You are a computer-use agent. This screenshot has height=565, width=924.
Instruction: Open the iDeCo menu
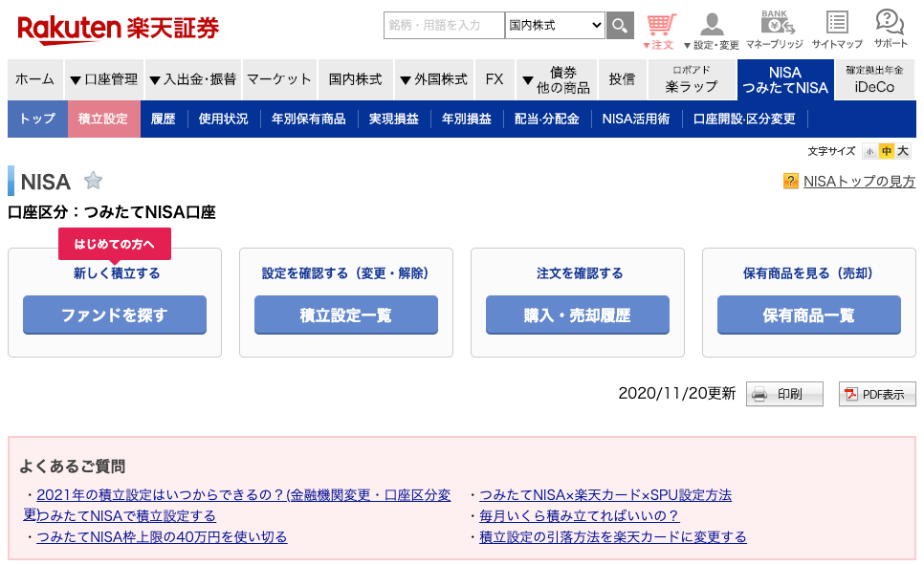874,79
